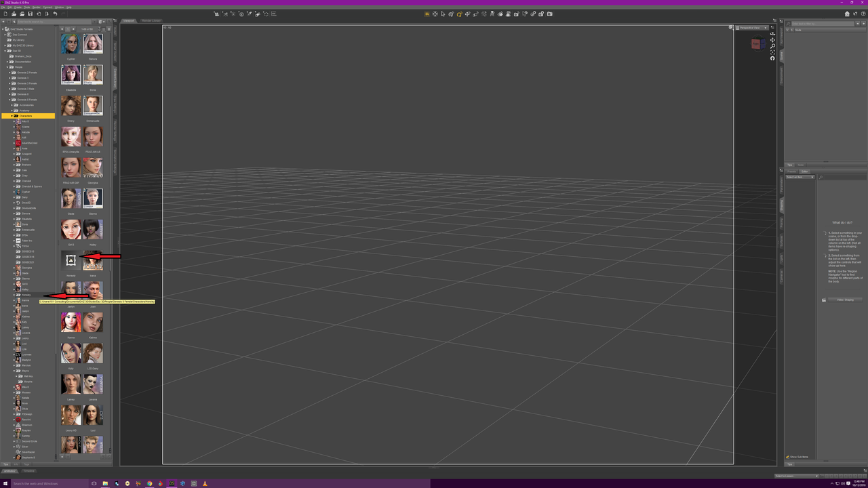Select the orange highlighted Rotate tool
868x488 pixels.
click(459, 14)
